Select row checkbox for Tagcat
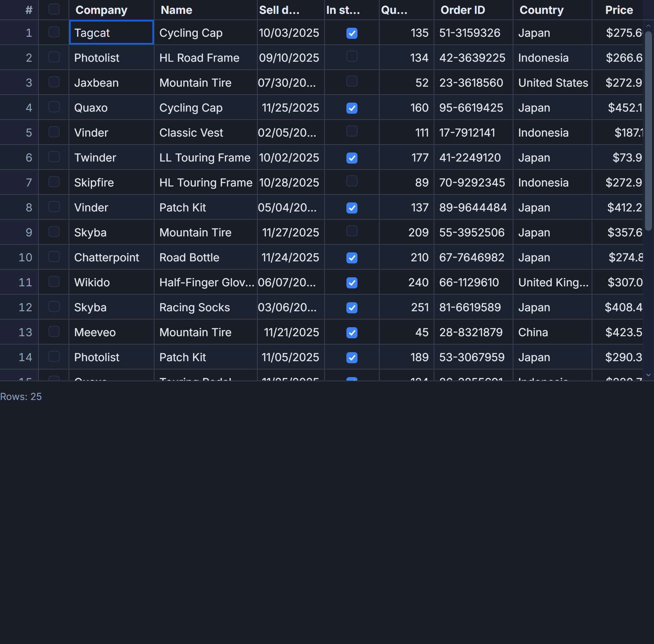This screenshot has width=654, height=644. pos(54,32)
